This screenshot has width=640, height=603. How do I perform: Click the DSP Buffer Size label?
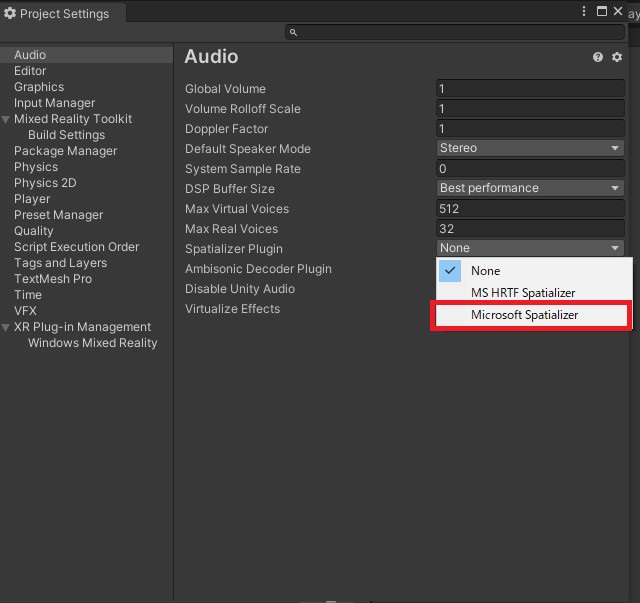229,189
